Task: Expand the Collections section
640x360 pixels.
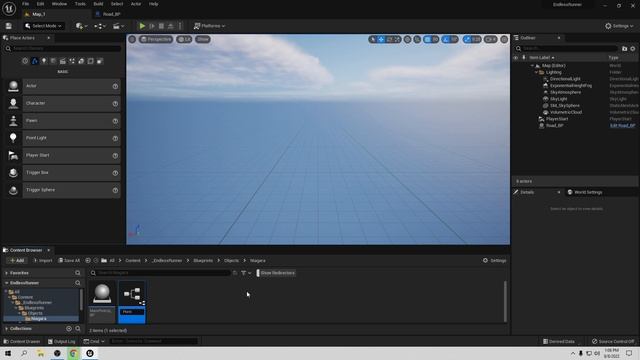Action: [x=7, y=329]
